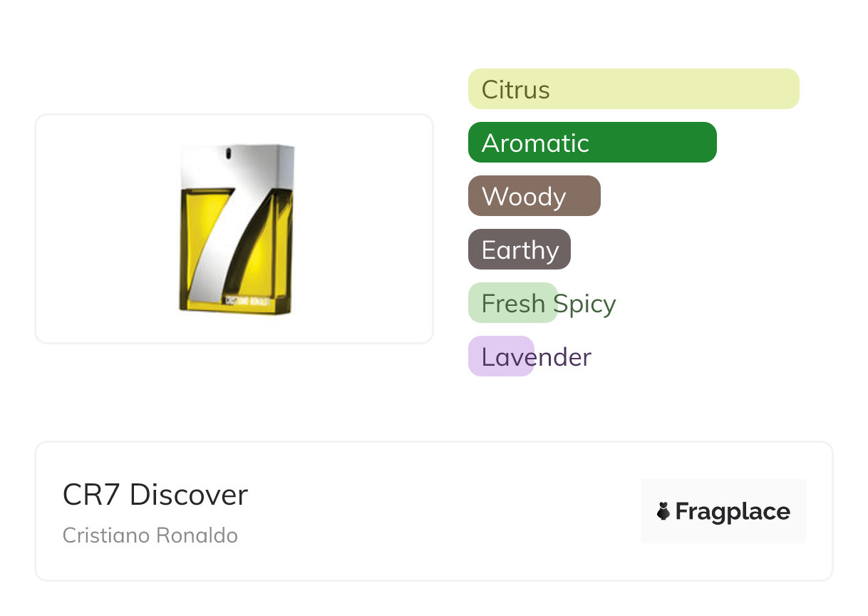Click the word Spicy outside its bar
868x616 pixels.
pos(587,304)
